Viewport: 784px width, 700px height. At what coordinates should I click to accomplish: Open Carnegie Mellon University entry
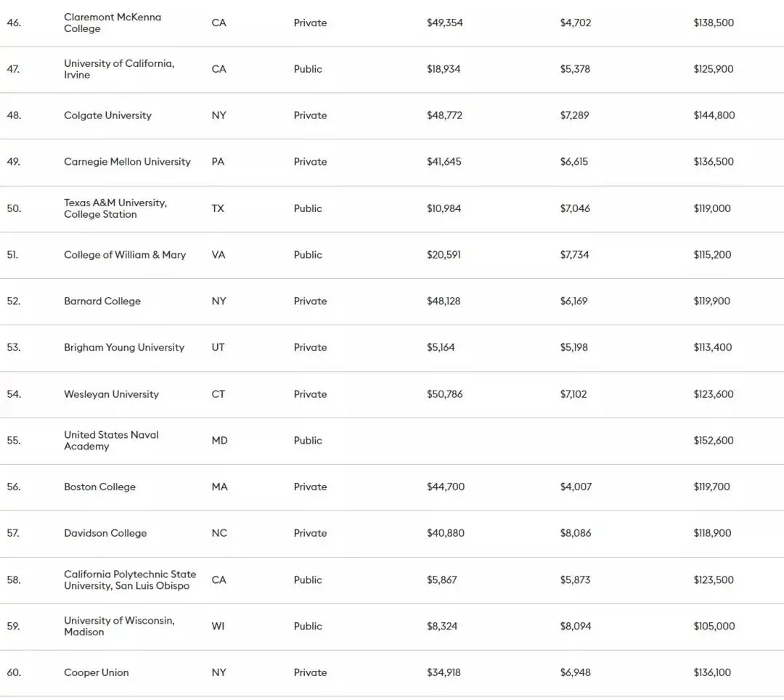(127, 162)
